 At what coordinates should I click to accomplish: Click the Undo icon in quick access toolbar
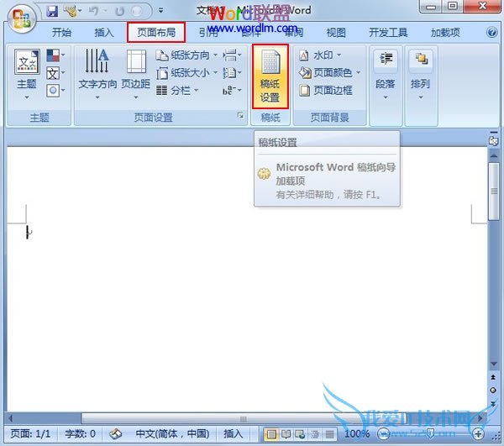[93, 12]
